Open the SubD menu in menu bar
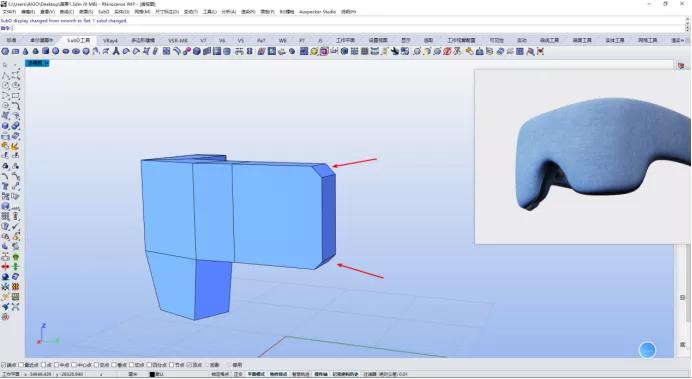Image resolution: width=692 pixels, height=379 pixels. pyautogui.click(x=104, y=11)
